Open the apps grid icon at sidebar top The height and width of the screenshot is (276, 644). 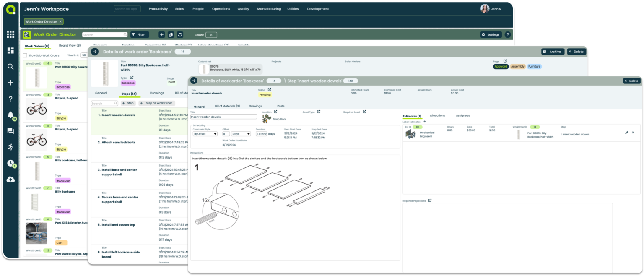[x=10, y=34]
